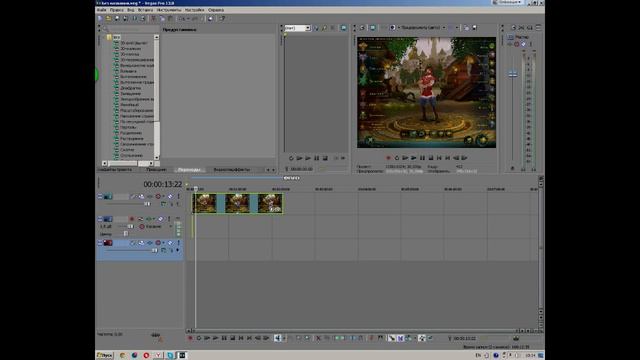This screenshot has height=360, width=640.
Task: Open the Пуск start menu
Action: (x=105, y=356)
